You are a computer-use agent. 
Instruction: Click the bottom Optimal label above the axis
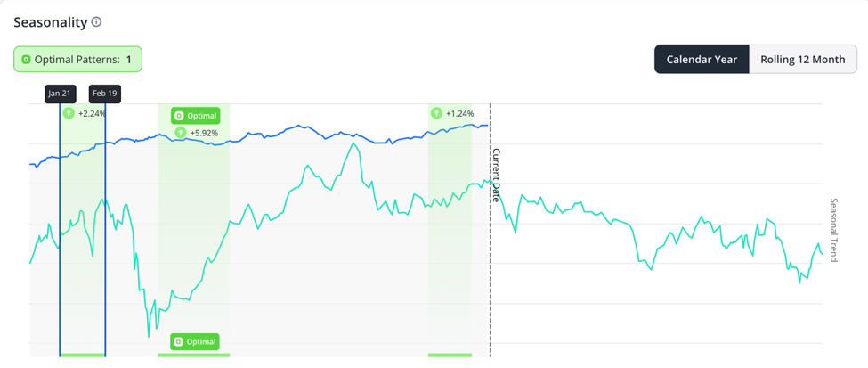[195, 341]
